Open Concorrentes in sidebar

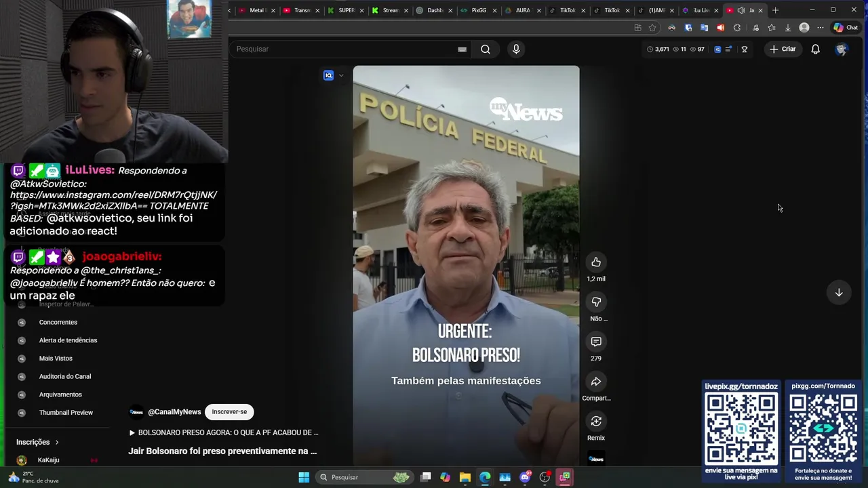click(x=58, y=322)
